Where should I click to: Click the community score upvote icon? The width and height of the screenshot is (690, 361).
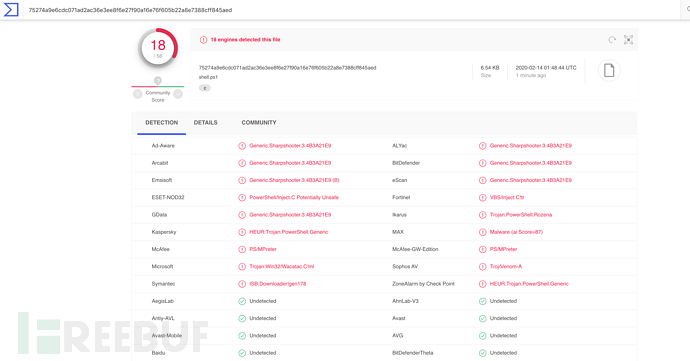click(x=178, y=94)
